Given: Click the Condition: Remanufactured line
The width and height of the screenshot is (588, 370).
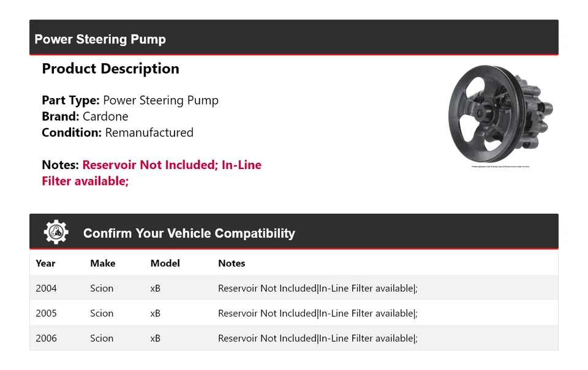Looking at the screenshot, I should tap(118, 132).
